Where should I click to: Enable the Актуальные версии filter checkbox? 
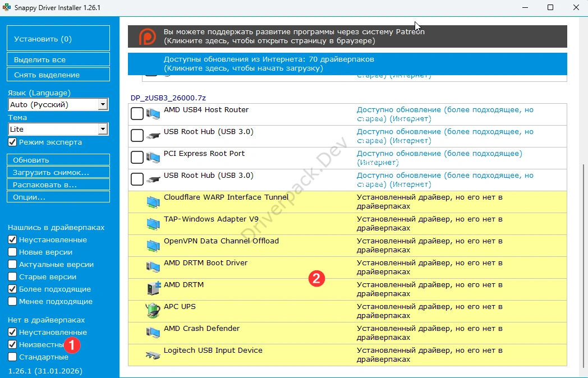pyautogui.click(x=12, y=264)
